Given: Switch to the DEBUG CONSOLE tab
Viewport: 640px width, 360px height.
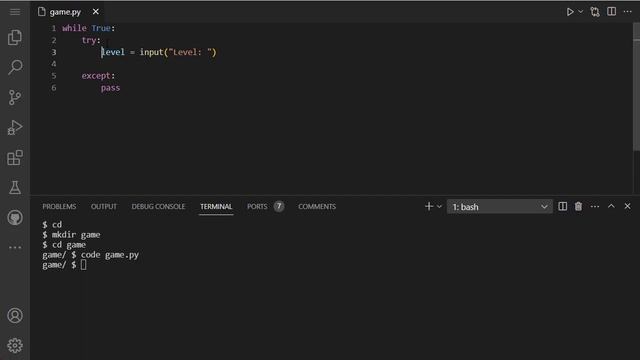Looking at the screenshot, I should 158,207.
